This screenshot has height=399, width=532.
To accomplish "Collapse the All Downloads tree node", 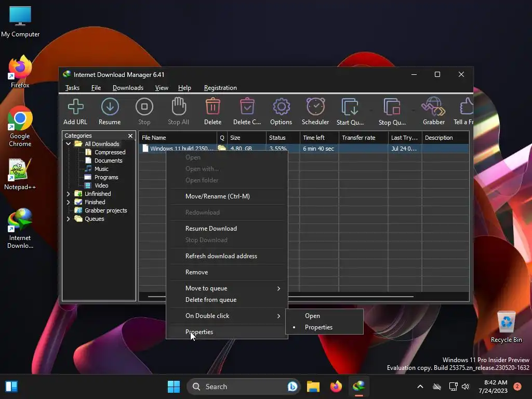I will coord(68,144).
